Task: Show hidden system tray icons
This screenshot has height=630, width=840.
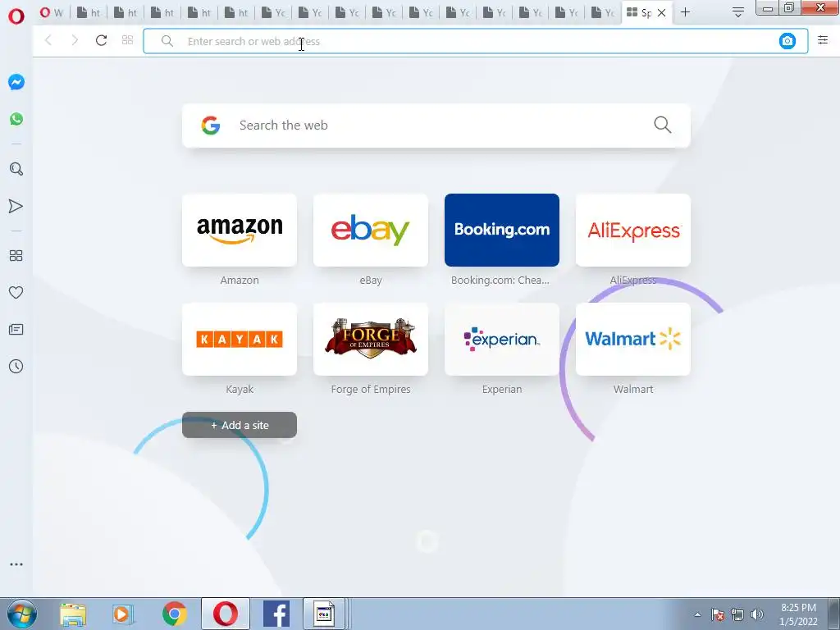Action: click(x=697, y=614)
